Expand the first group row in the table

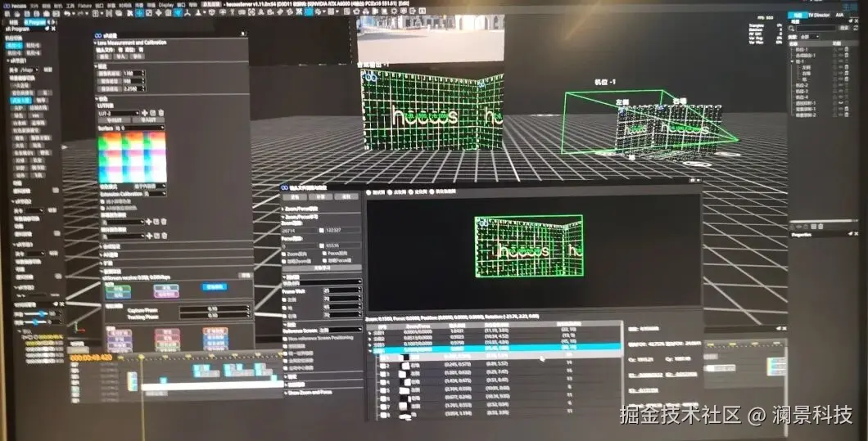(x=370, y=333)
